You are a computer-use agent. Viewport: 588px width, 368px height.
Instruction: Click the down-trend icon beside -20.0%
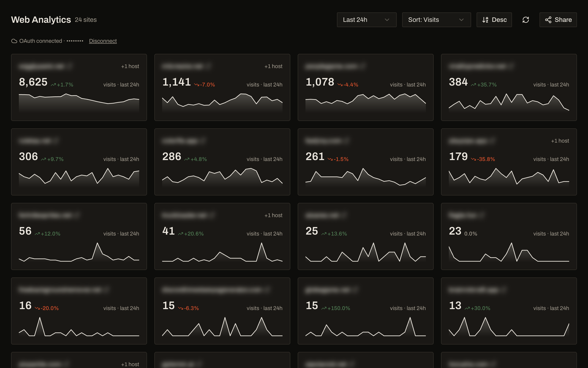37,308
